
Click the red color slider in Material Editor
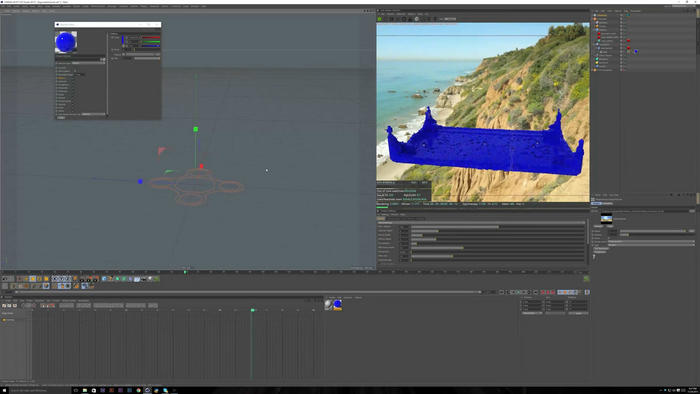[x=151, y=37]
